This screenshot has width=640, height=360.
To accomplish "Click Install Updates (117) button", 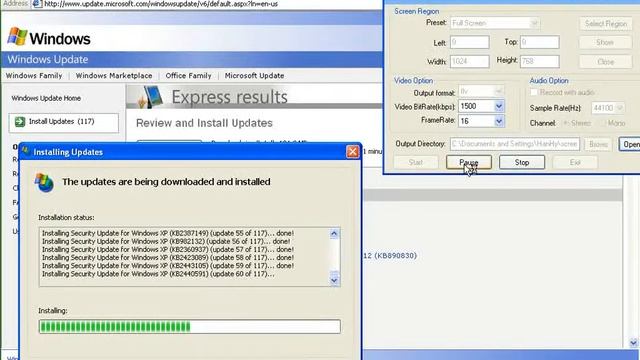I will (64, 122).
